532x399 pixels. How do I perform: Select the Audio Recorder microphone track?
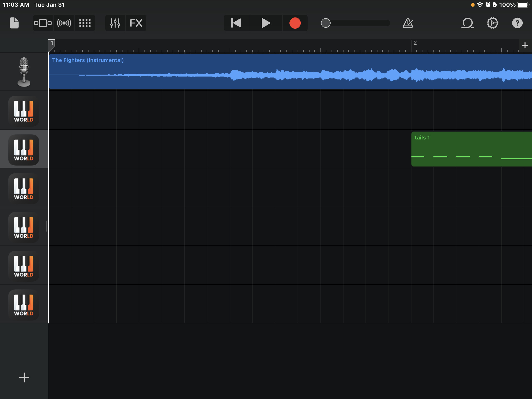coord(24,72)
